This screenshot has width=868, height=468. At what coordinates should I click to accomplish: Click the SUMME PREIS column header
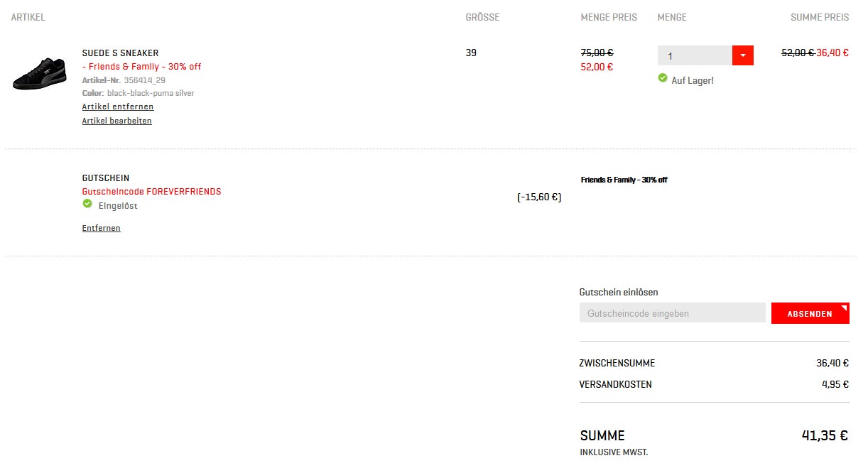(820, 17)
